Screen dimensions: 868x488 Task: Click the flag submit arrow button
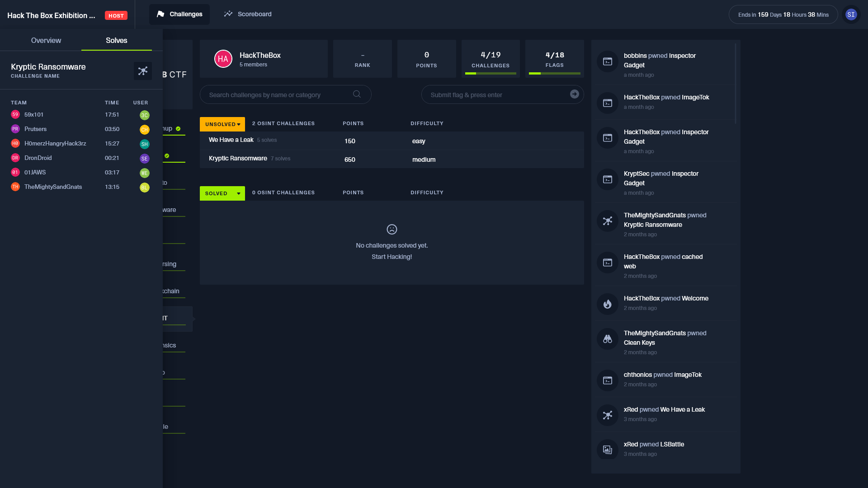(x=575, y=94)
